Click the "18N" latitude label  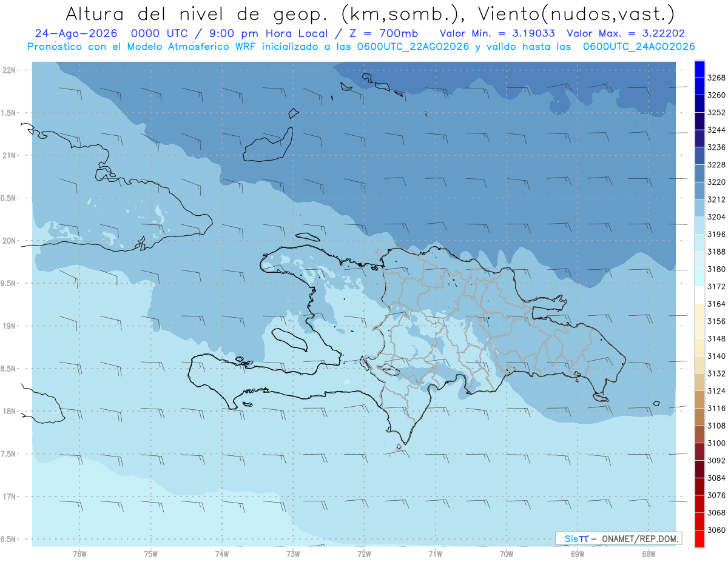(9, 411)
